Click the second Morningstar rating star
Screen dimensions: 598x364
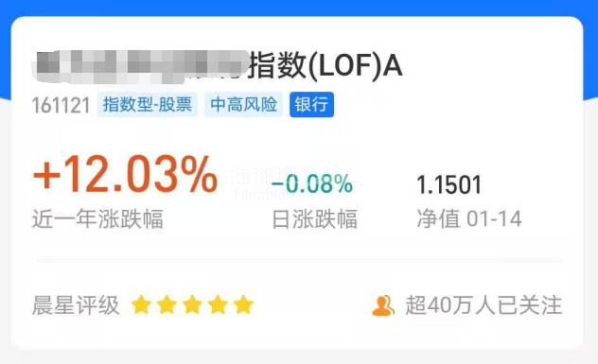(167, 305)
